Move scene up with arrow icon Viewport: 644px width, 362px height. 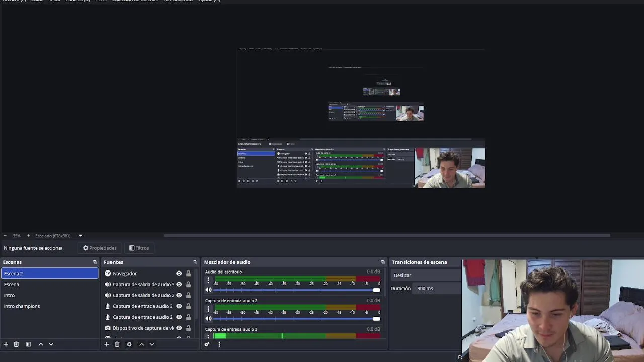(x=41, y=344)
